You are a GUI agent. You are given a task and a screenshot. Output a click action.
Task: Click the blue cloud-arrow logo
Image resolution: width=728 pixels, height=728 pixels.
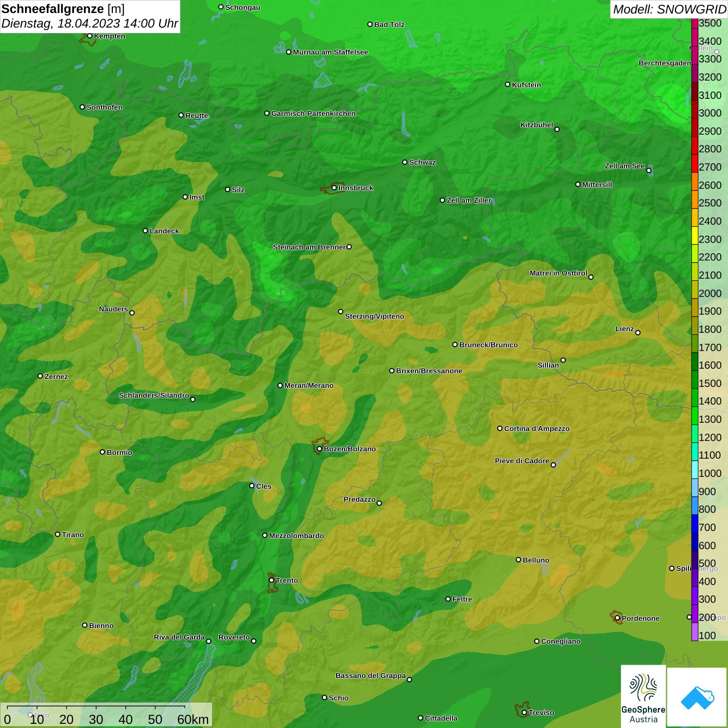697,697
